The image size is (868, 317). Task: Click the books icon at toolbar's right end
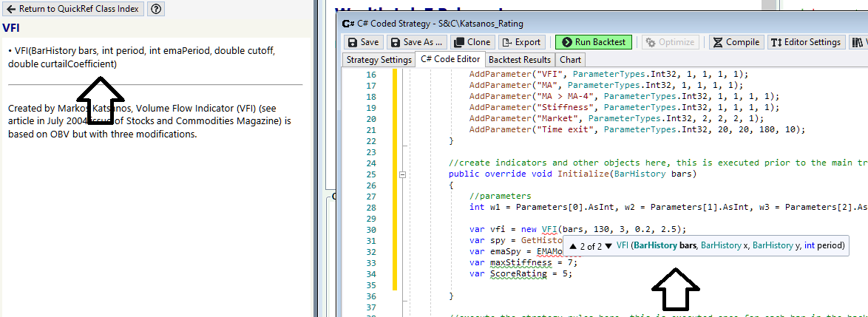coord(858,42)
